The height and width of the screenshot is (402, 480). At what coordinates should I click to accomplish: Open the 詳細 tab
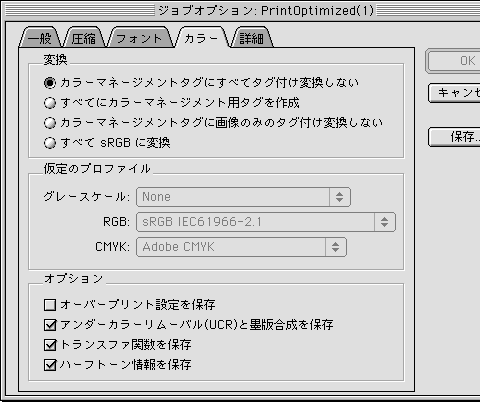(x=252, y=38)
